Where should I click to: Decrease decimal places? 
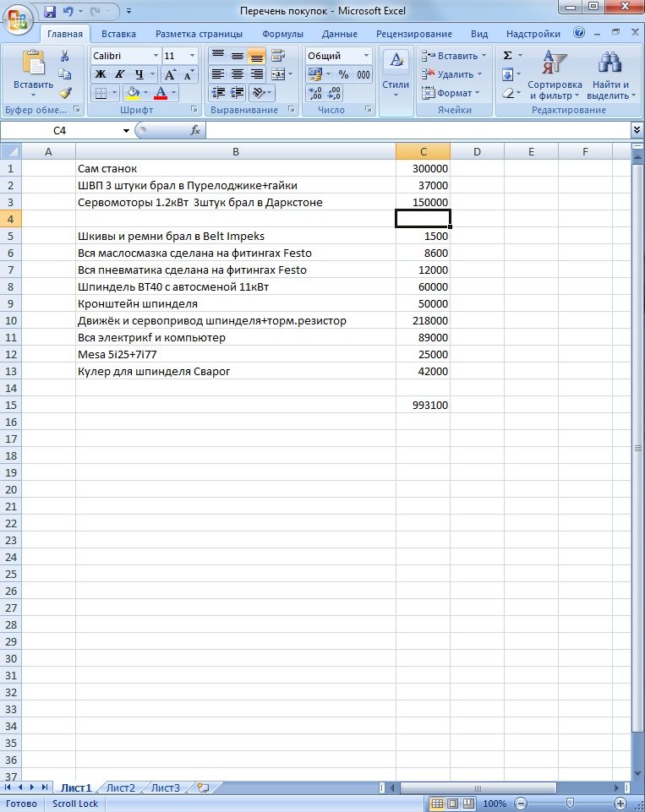point(334,93)
